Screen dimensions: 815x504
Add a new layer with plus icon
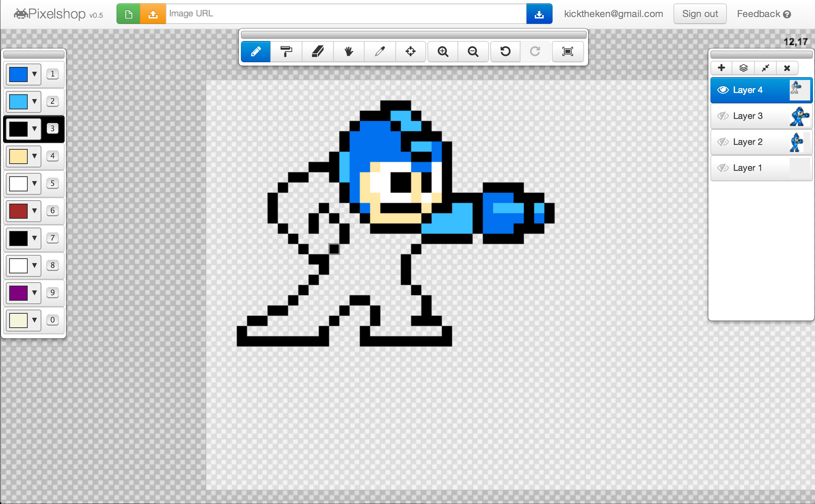[x=721, y=68]
